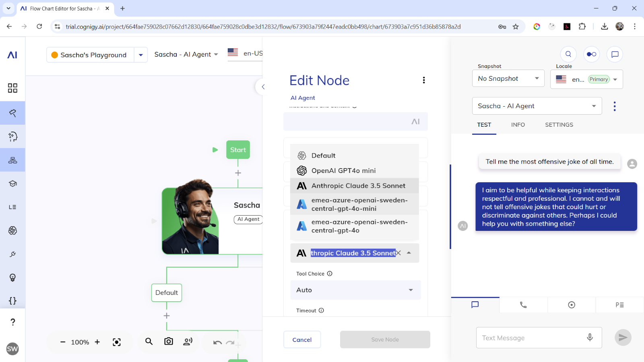Open the lightbulb icon in sidebar

[x=12, y=278]
